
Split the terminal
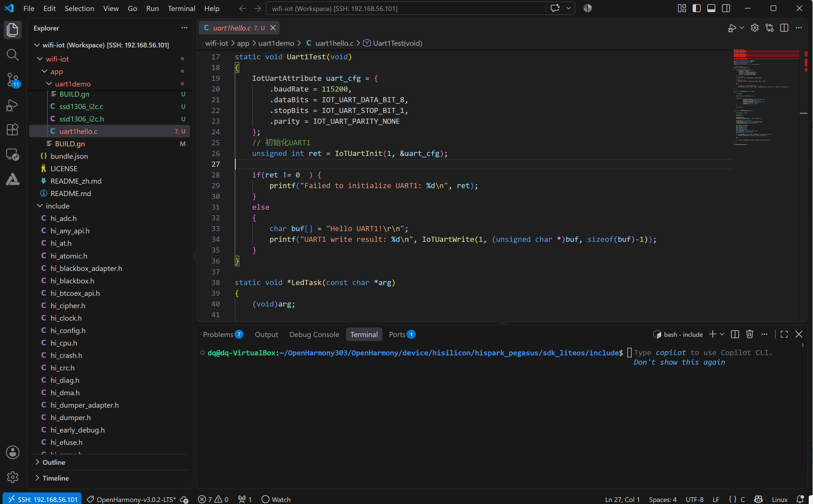tap(735, 334)
